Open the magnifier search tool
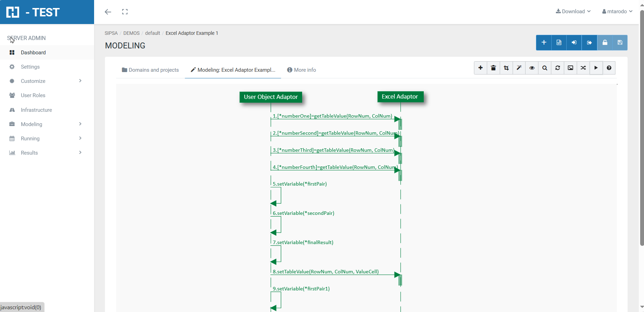 pyautogui.click(x=545, y=68)
